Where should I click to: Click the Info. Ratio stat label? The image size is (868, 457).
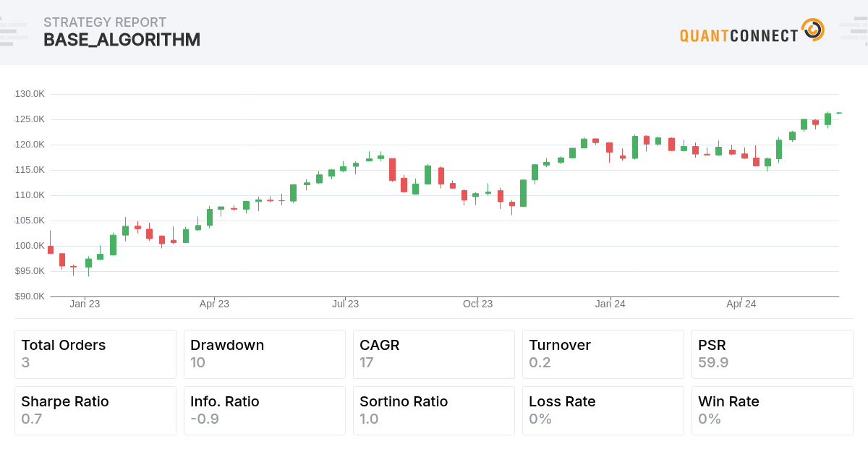click(225, 402)
